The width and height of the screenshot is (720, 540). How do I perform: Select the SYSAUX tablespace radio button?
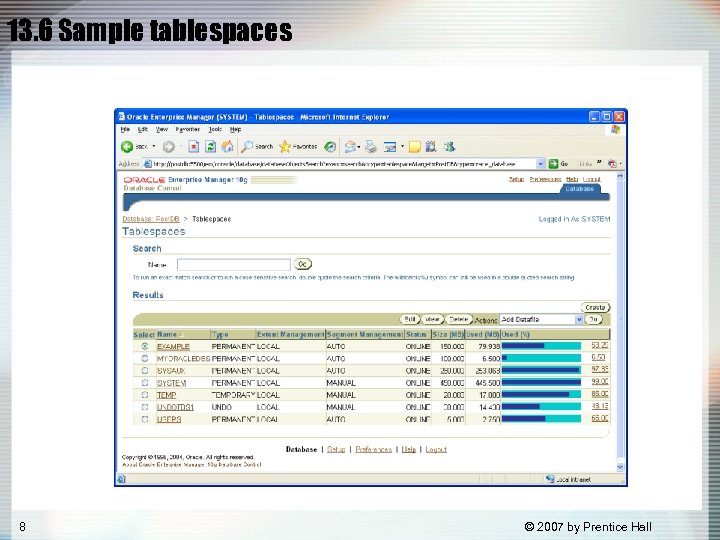pyautogui.click(x=145, y=370)
